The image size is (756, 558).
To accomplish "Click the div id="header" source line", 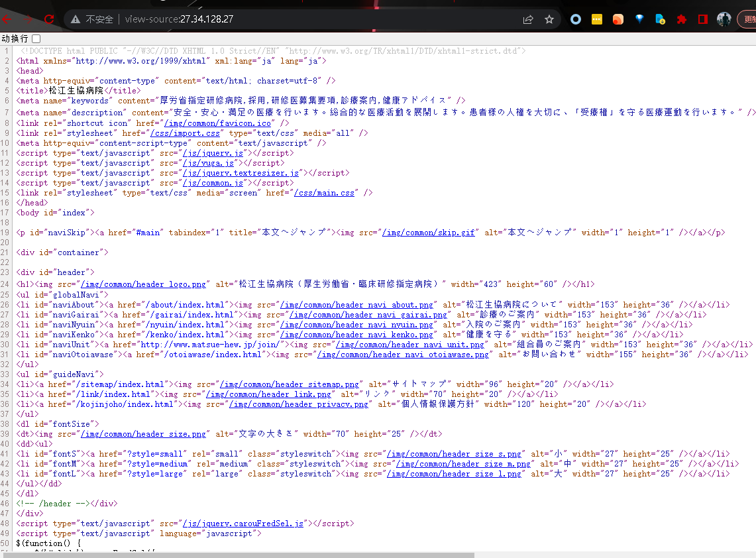I will [x=56, y=272].
